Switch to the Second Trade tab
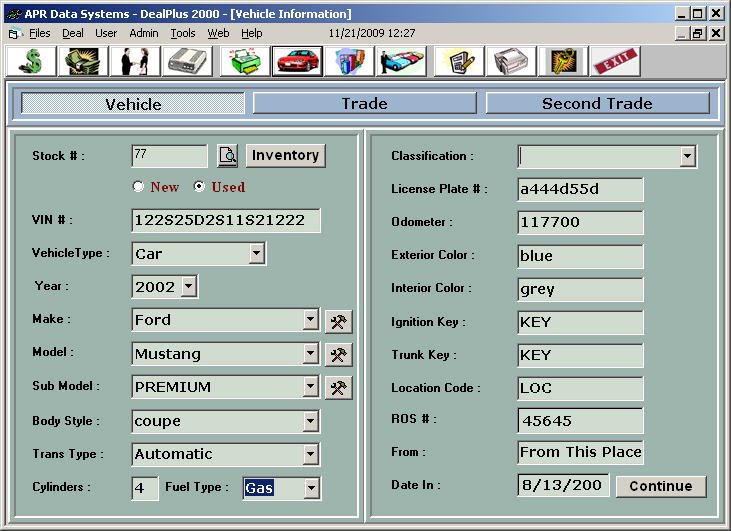The image size is (731, 531). 597,104
